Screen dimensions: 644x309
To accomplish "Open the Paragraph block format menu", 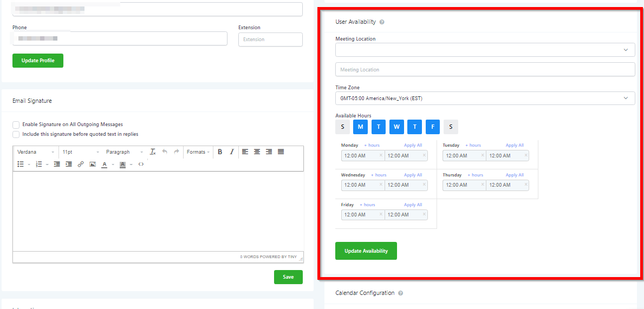I will (x=124, y=152).
